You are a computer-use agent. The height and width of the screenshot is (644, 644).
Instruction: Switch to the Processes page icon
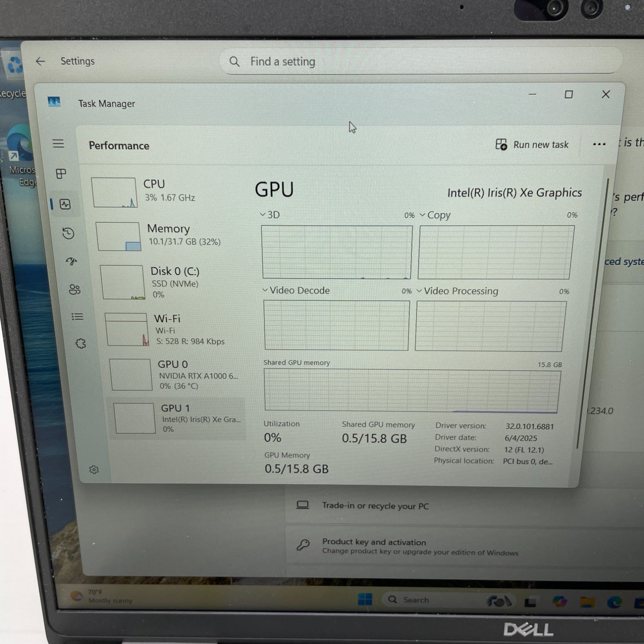click(x=61, y=174)
